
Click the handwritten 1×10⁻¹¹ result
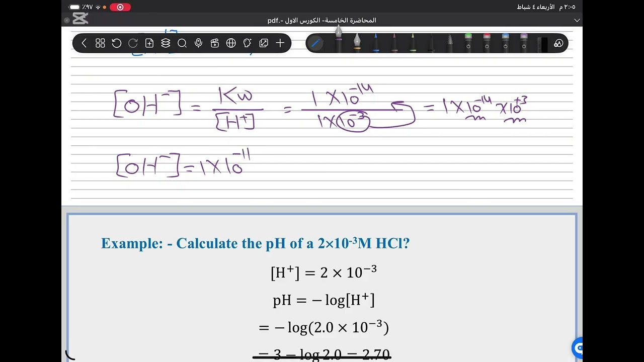click(x=225, y=162)
